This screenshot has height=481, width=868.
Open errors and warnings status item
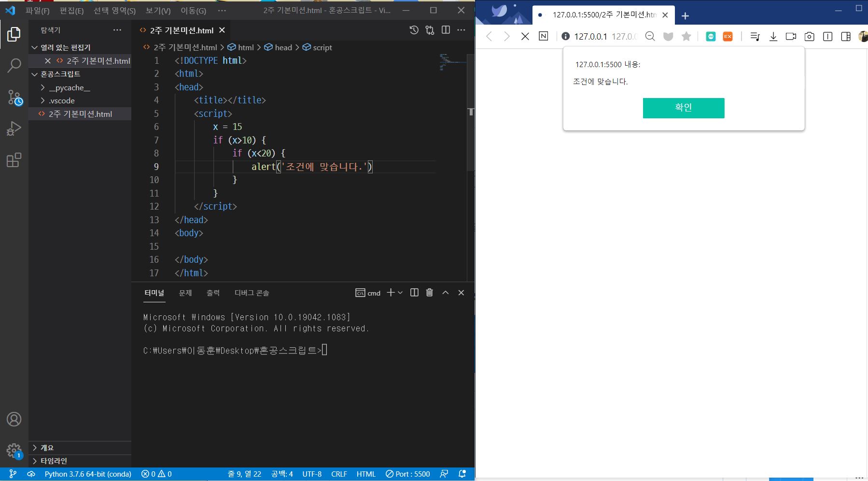[156, 474]
